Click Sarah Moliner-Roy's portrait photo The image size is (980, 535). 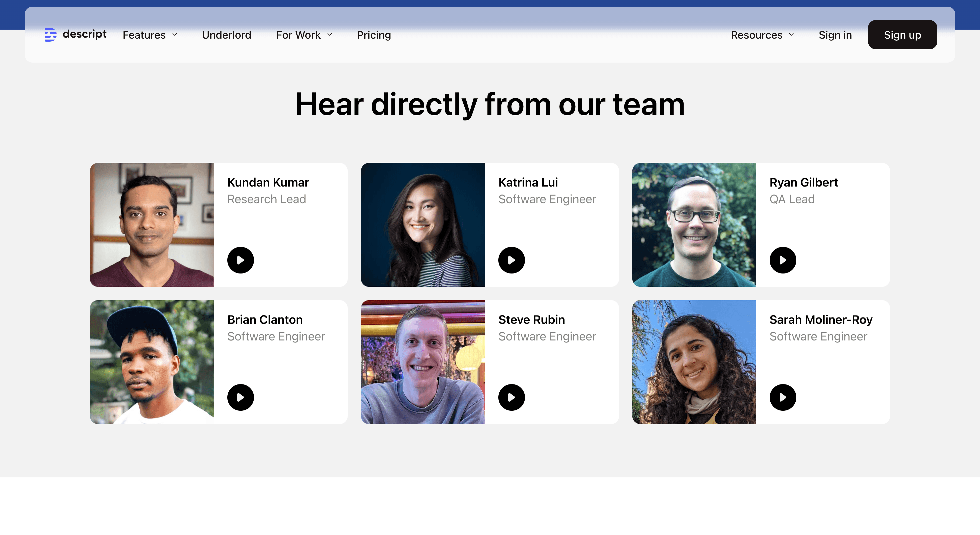[x=694, y=362]
